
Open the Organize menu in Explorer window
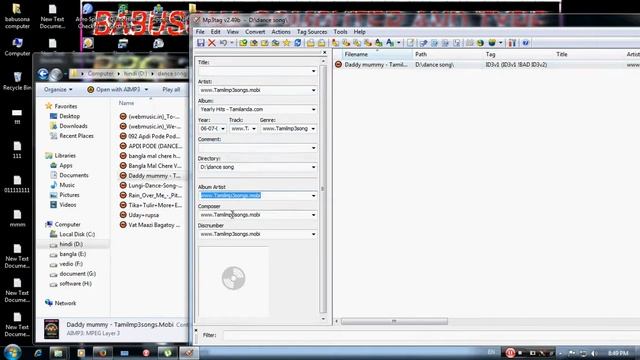[x=58, y=89]
